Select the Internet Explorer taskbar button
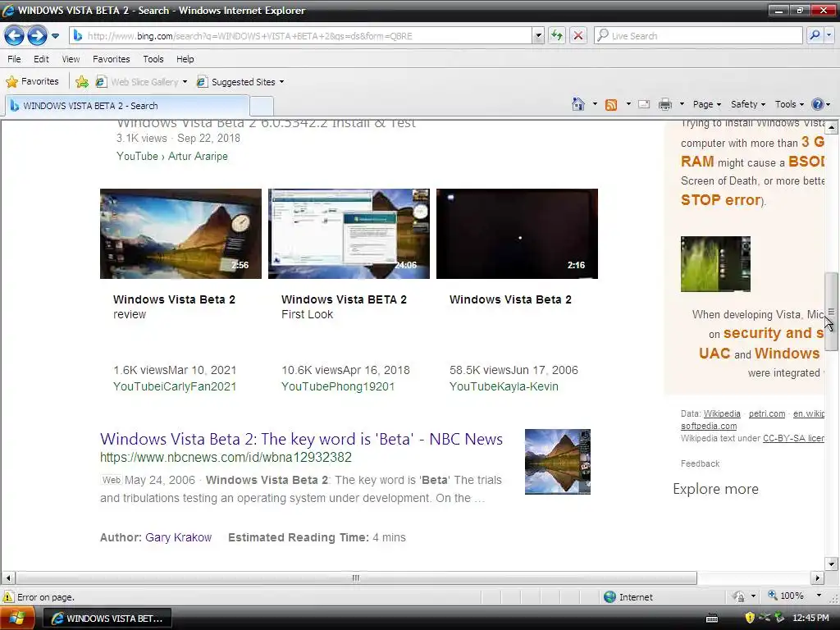Viewport: 840px width, 630px height. point(107,619)
